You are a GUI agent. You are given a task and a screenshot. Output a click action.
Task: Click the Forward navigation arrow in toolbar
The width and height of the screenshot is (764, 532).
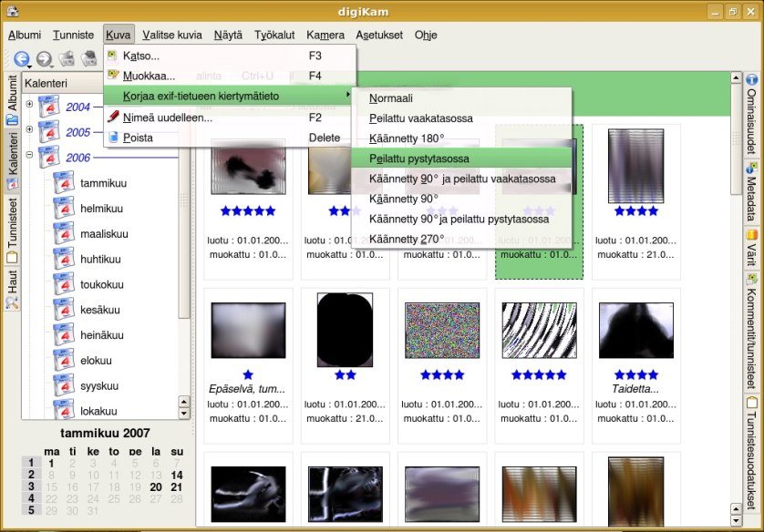click(x=43, y=59)
